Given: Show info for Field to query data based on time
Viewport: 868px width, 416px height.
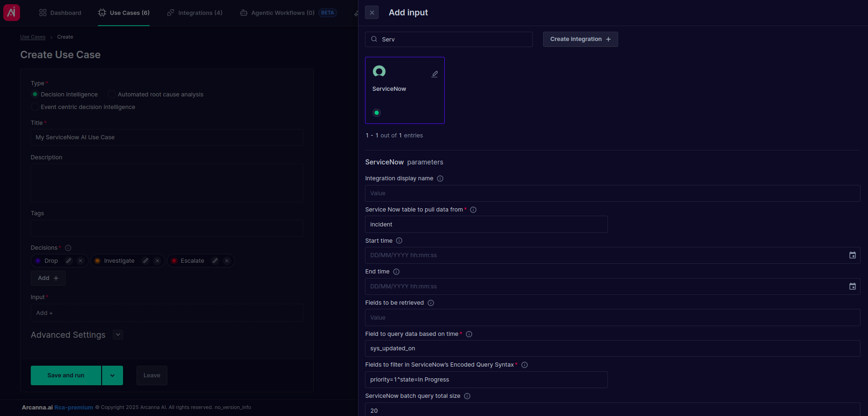Looking at the screenshot, I should [x=469, y=334].
